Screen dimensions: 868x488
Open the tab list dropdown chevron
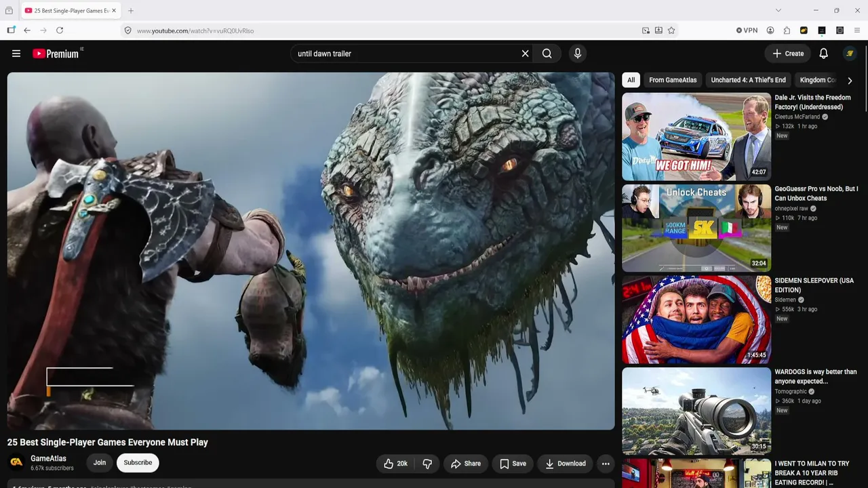click(x=778, y=10)
